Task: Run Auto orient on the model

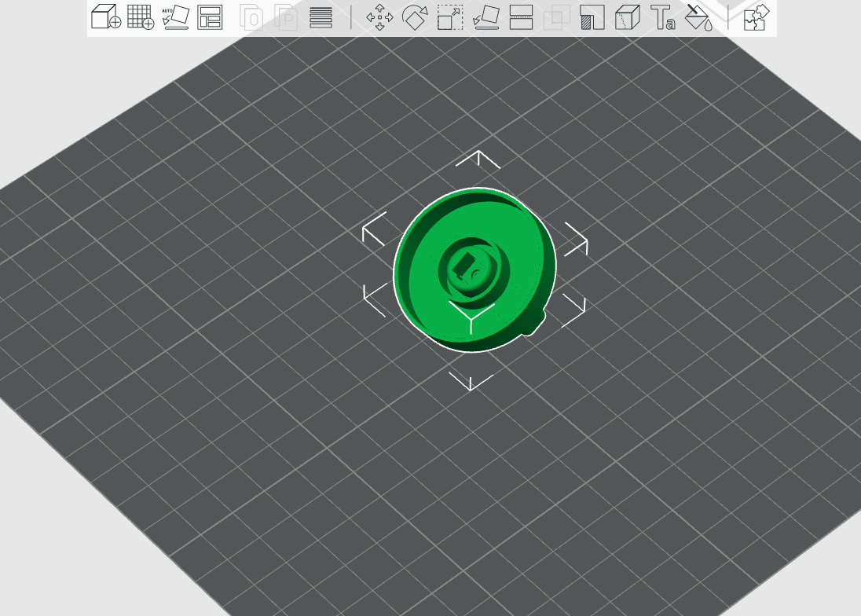Action: [176, 17]
